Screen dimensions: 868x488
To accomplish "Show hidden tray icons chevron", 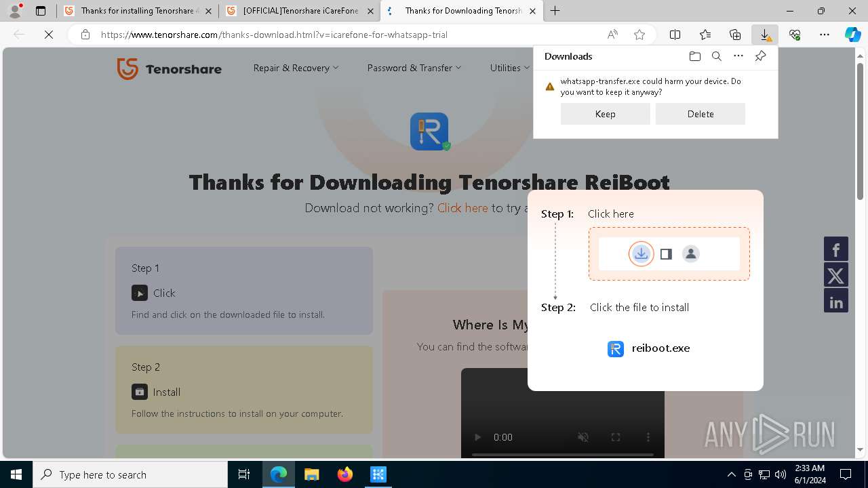I will 731,474.
